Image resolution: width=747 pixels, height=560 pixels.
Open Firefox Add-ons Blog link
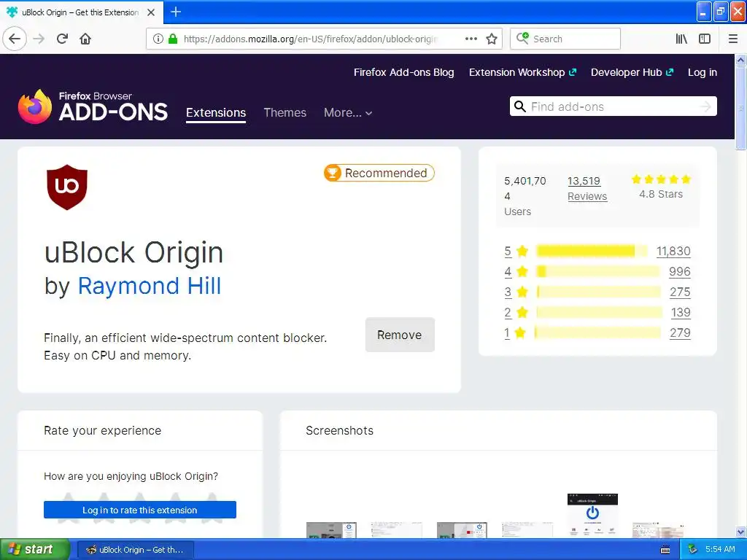pos(404,72)
